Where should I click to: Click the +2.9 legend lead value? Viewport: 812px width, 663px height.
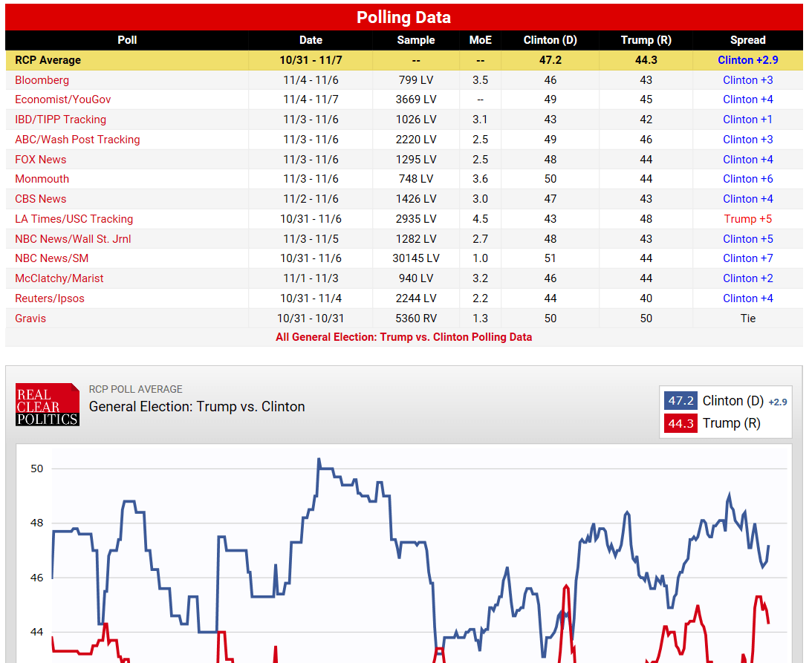tap(777, 402)
